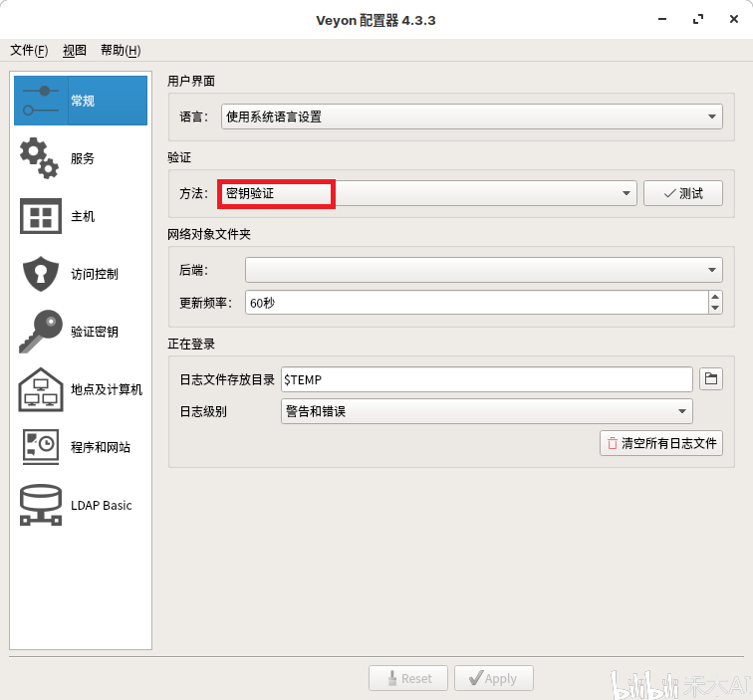Click the 验证密钥 label in sidebar
753x700 pixels.
pyautogui.click(x=95, y=332)
